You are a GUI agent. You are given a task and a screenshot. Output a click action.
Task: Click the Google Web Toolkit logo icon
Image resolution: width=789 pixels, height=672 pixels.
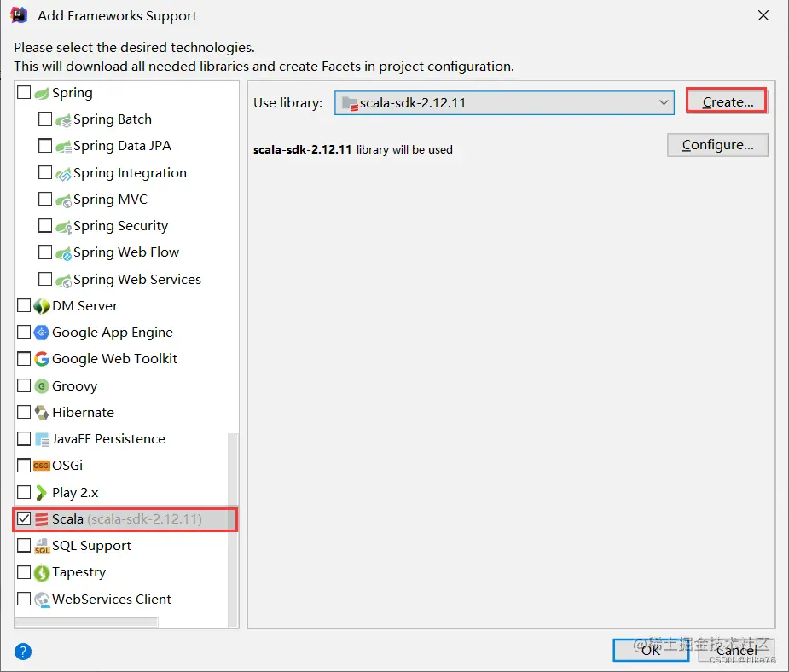42,359
